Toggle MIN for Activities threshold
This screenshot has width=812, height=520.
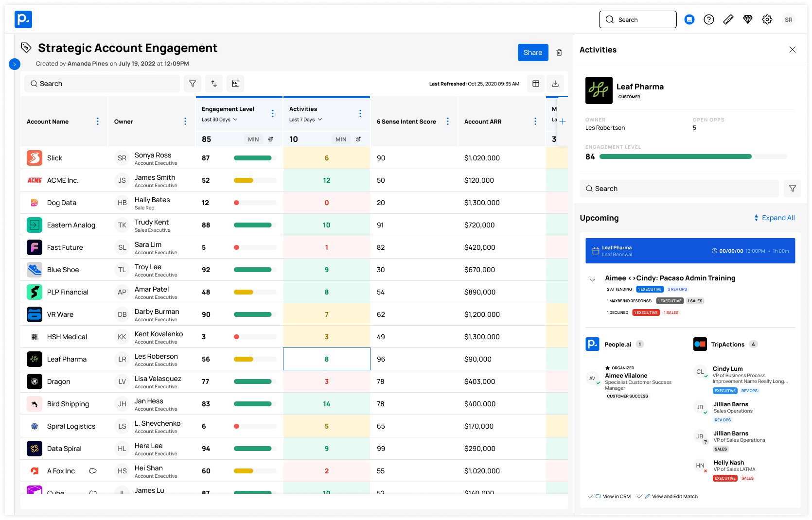pyautogui.click(x=341, y=139)
